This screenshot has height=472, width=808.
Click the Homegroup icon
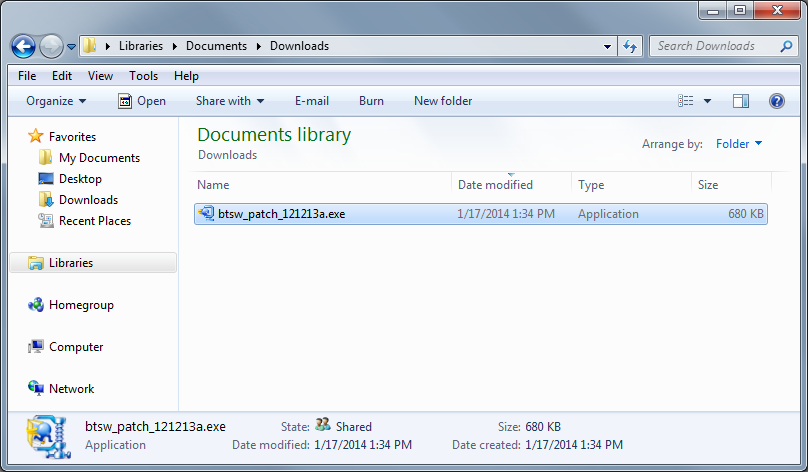(36, 305)
